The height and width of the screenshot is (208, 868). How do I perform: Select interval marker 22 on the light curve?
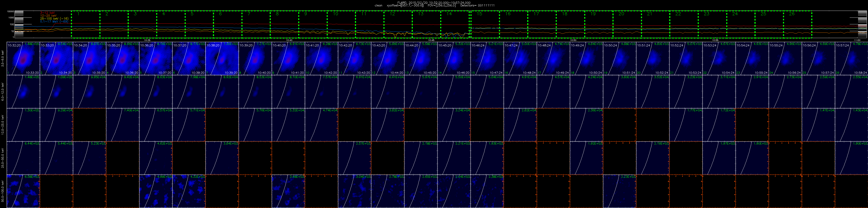coord(678,14)
